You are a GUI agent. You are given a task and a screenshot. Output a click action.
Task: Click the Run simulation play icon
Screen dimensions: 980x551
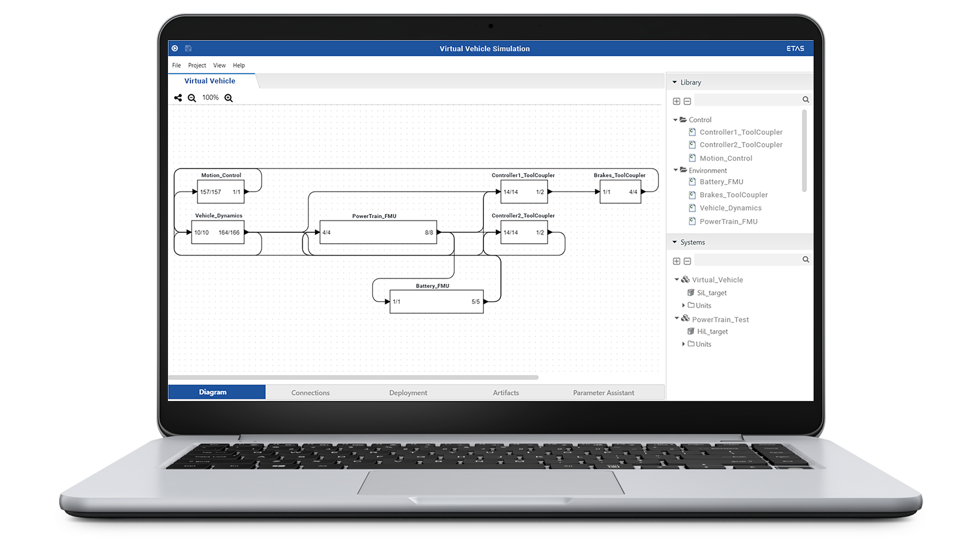pos(175,48)
